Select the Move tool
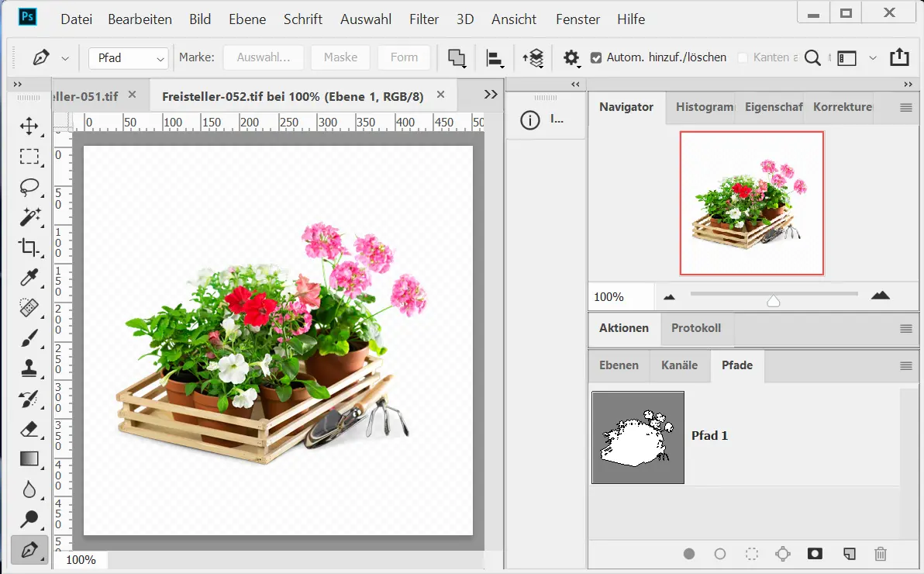Image resolution: width=924 pixels, height=574 pixels. click(29, 126)
